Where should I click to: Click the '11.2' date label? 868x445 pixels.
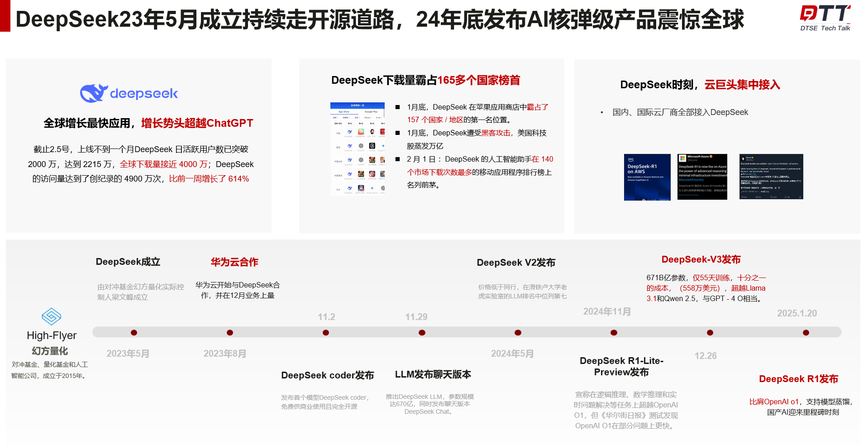point(326,317)
